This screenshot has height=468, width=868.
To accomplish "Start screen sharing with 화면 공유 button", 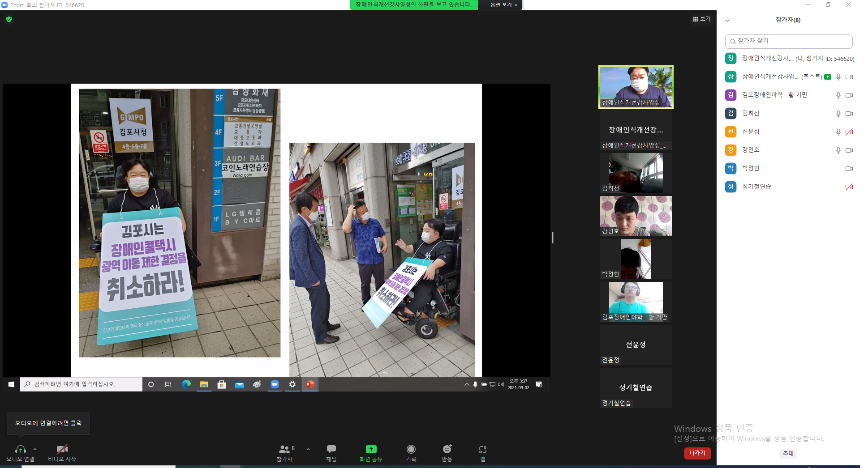I will click(x=371, y=453).
